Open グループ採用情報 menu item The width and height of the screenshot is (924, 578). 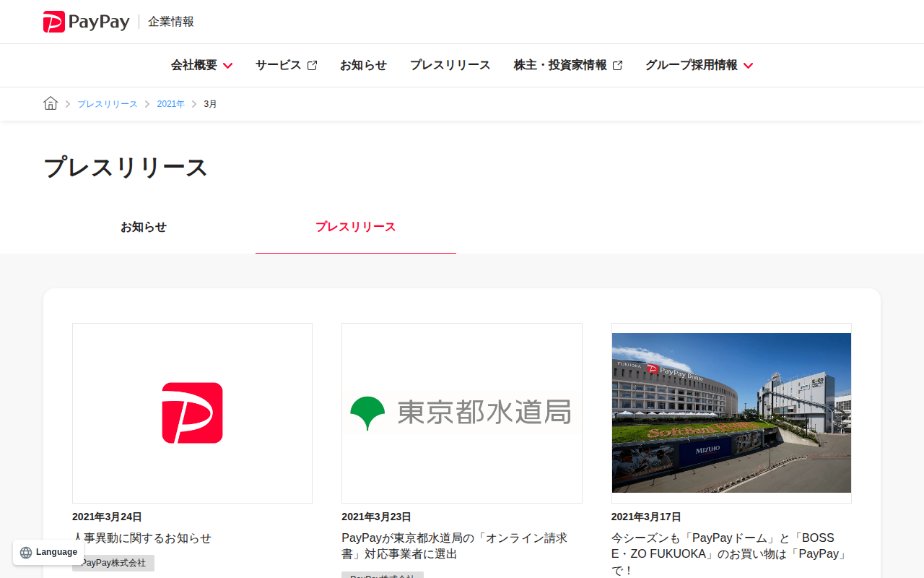[x=692, y=65]
